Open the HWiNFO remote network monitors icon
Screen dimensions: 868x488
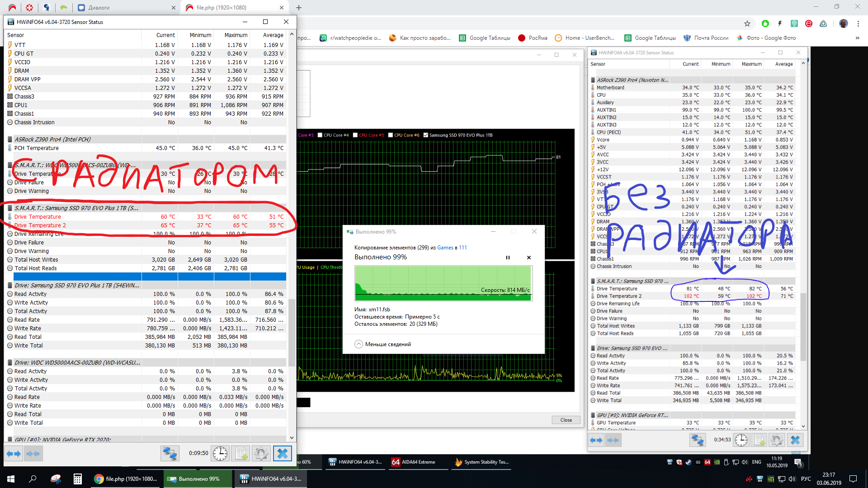point(170,454)
